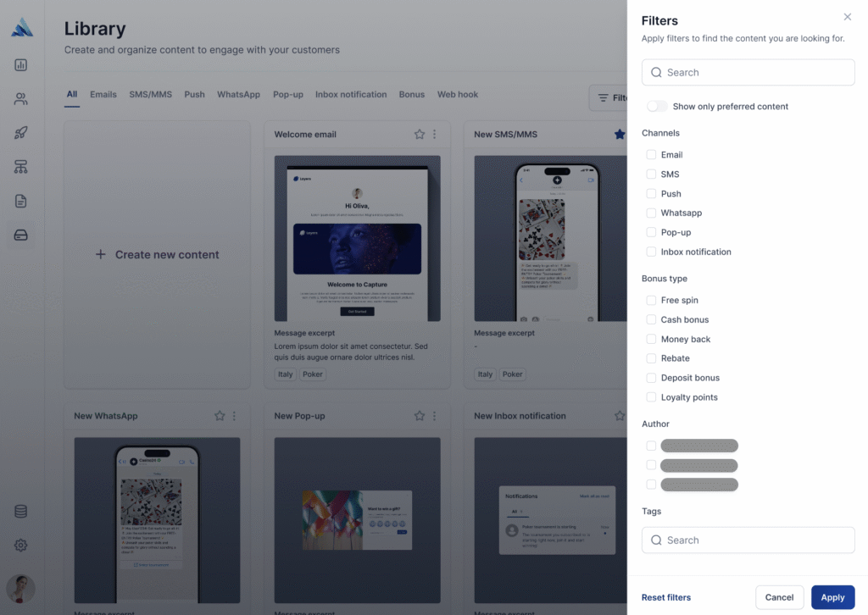
Task: Check the Inbox notification channel checkbox
Action: [651, 252]
